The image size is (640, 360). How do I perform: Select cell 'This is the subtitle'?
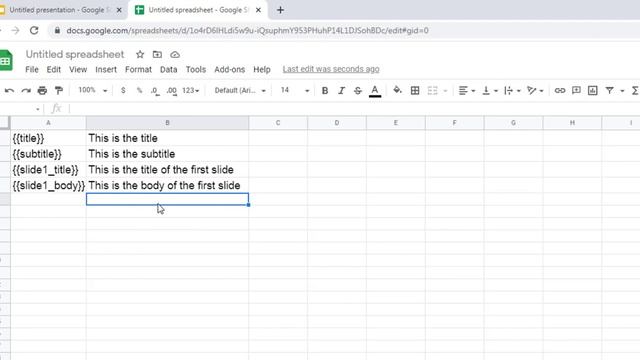point(167,154)
